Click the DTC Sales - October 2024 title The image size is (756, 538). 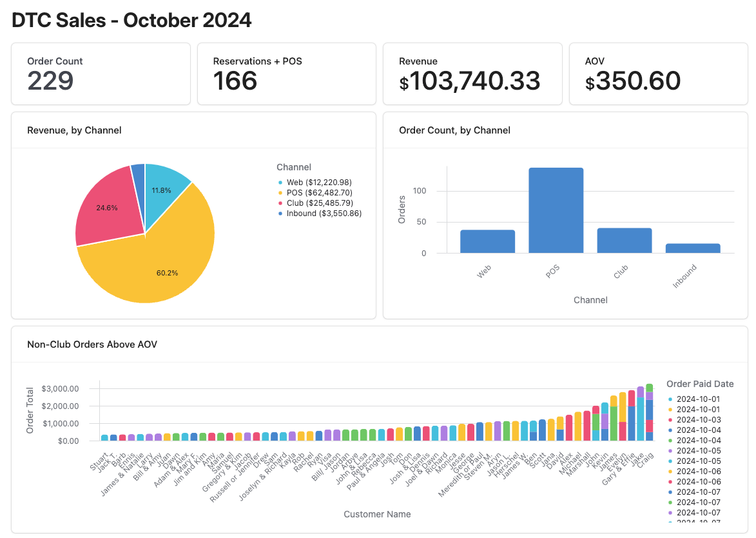[x=131, y=20]
